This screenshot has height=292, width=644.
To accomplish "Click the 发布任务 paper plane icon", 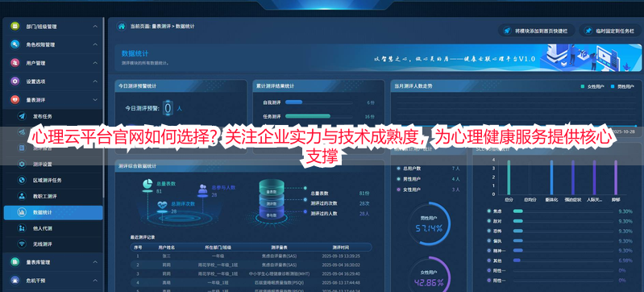I will (x=22, y=116).
